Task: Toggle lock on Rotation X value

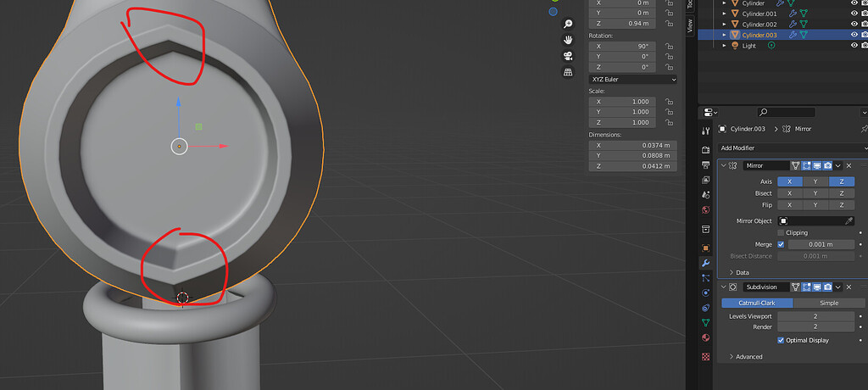Action: 670,47
